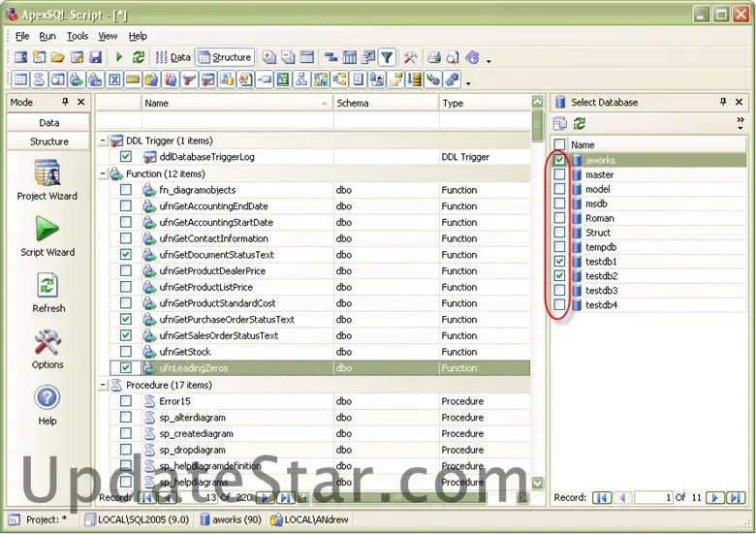Sort by the Name column header
Viewport: 756px width, 534px height.
point(236,103)
